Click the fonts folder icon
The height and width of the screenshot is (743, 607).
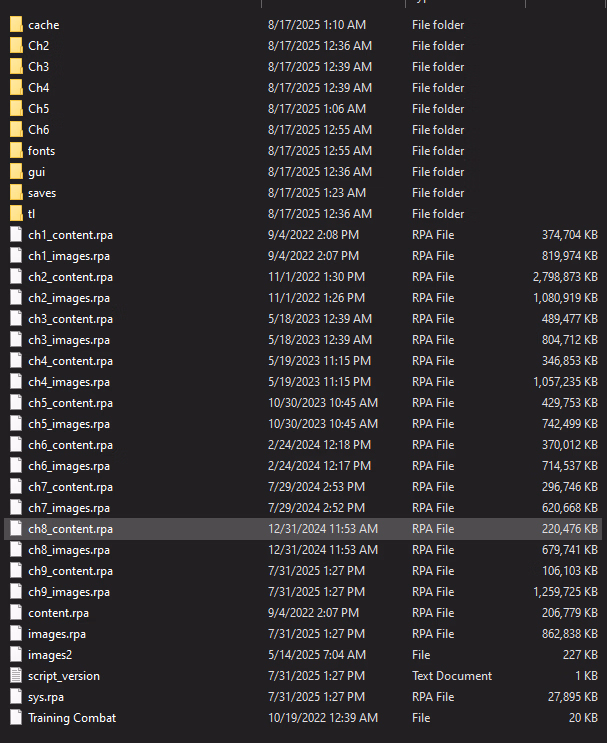pyautogui.click(x=16, y=151)
